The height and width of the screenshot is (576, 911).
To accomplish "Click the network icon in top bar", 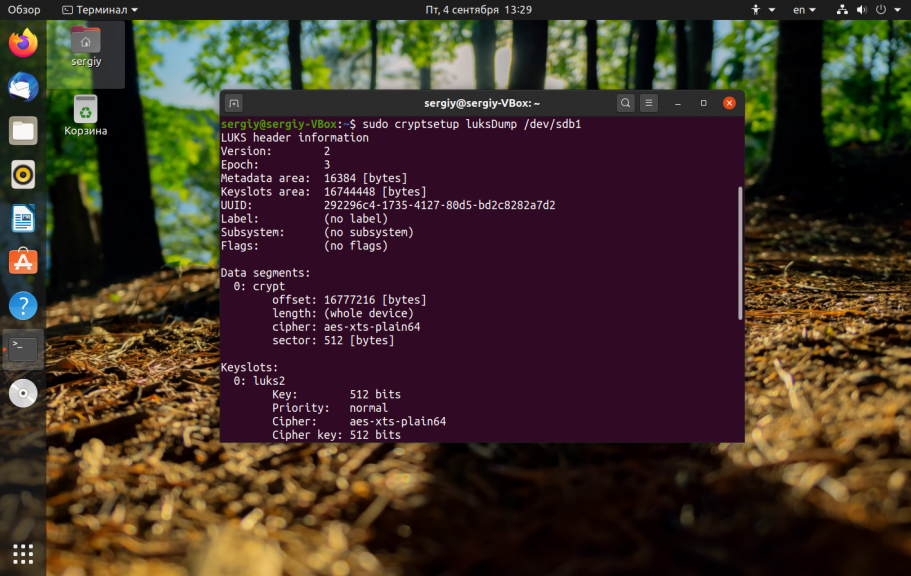I will click(x=842, y=10).
